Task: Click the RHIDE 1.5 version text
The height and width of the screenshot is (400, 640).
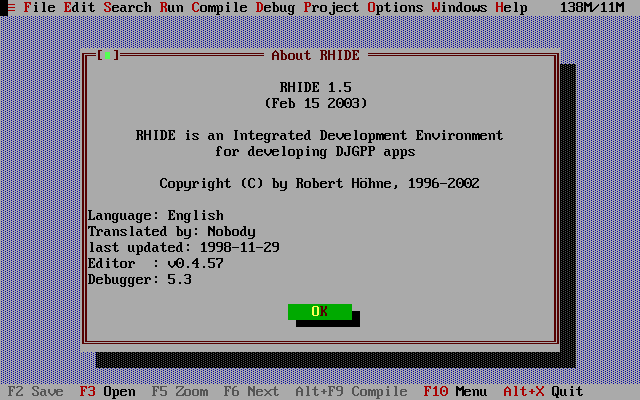Action: (x=316, y=87)
